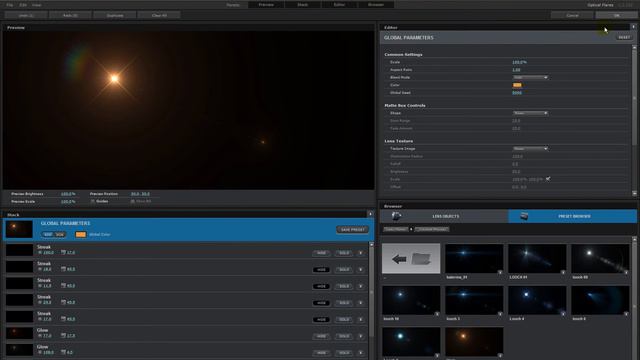Toggle the Show BG checkbox under preview
Screen dimensions: 640x360
(x=133, y=201)
